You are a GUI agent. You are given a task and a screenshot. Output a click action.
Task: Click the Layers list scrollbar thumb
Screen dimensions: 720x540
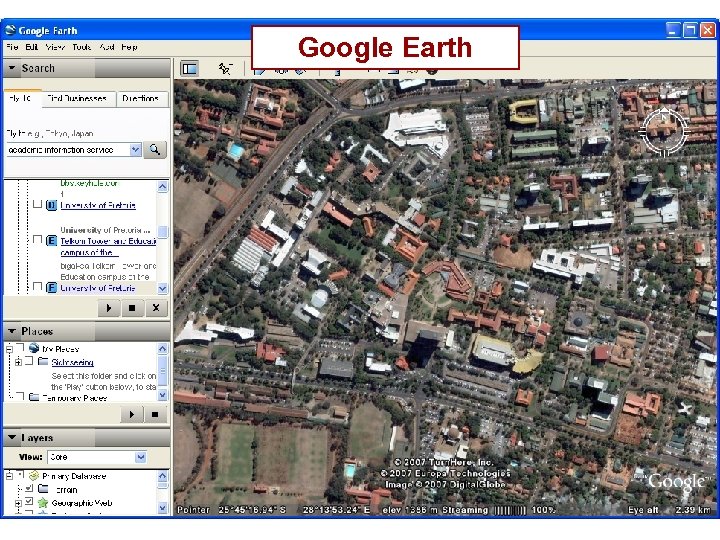point(163,485)
